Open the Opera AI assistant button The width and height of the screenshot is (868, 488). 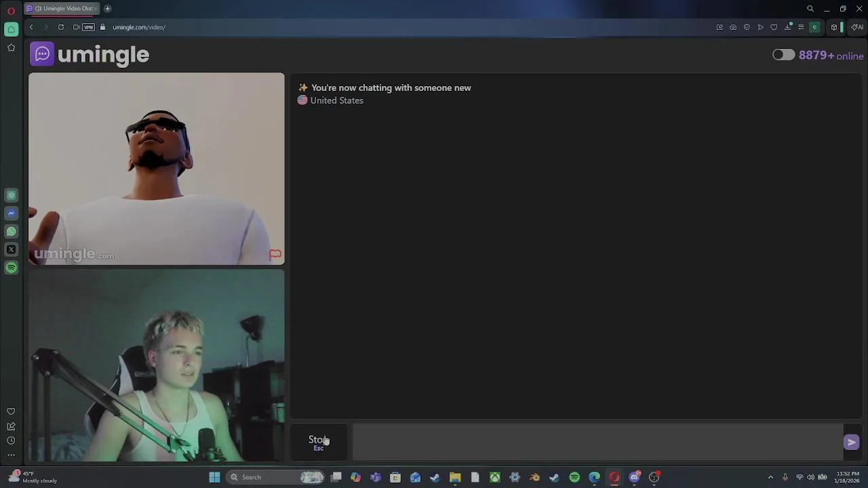857,27
